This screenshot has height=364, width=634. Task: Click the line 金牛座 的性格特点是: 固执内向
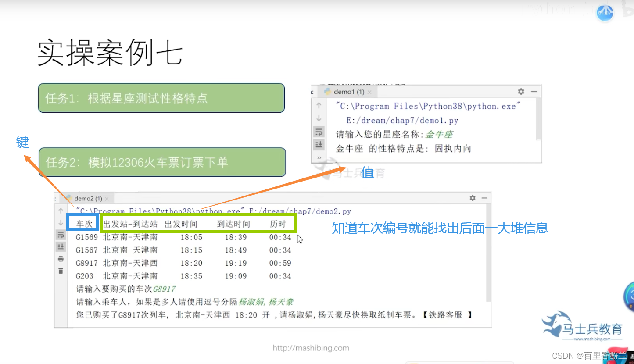point(404,148)
